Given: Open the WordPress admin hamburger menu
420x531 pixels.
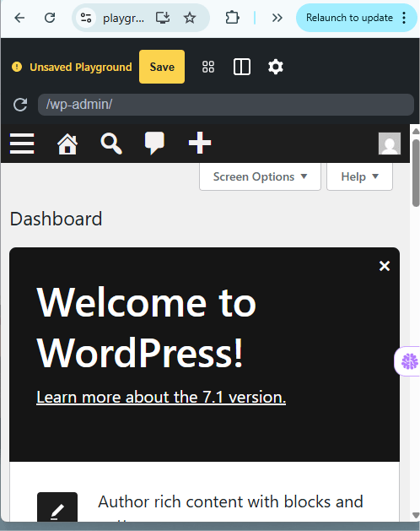Looking at the screenshot, I should pos(22,144).
